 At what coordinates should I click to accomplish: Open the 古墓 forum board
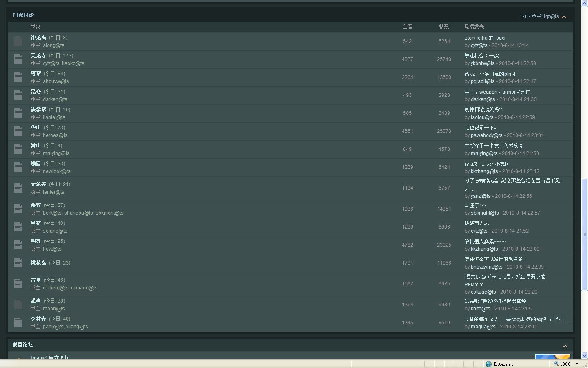(x=36, y=280)
